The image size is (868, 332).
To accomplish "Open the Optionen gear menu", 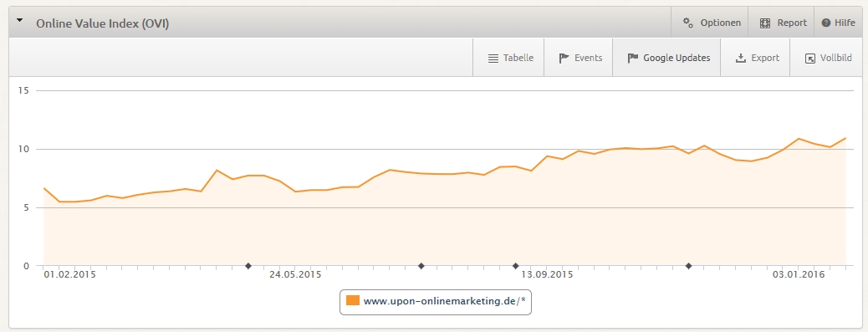I will 711,23.
